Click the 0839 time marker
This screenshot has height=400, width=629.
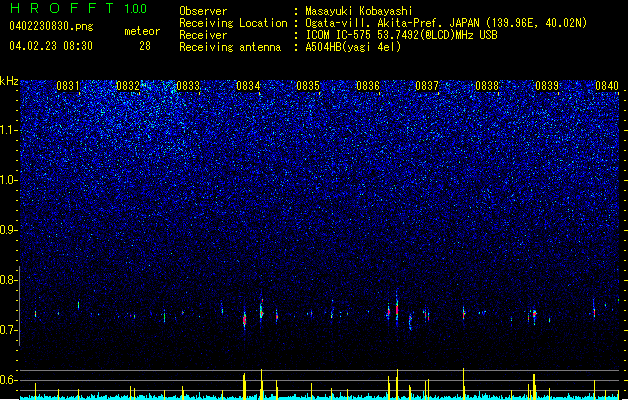click(x=547, y=86)
